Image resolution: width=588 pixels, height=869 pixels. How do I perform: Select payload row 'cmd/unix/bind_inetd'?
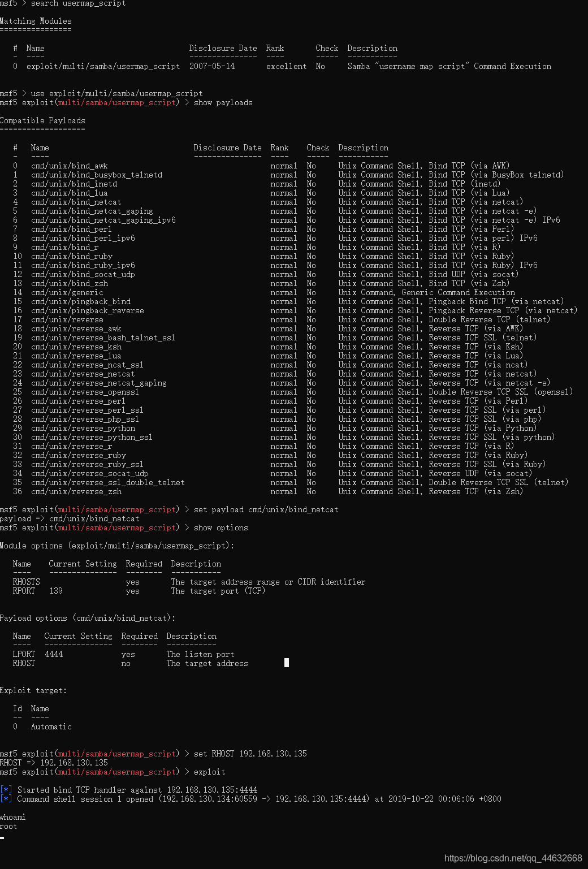click(x=257, y=184)
